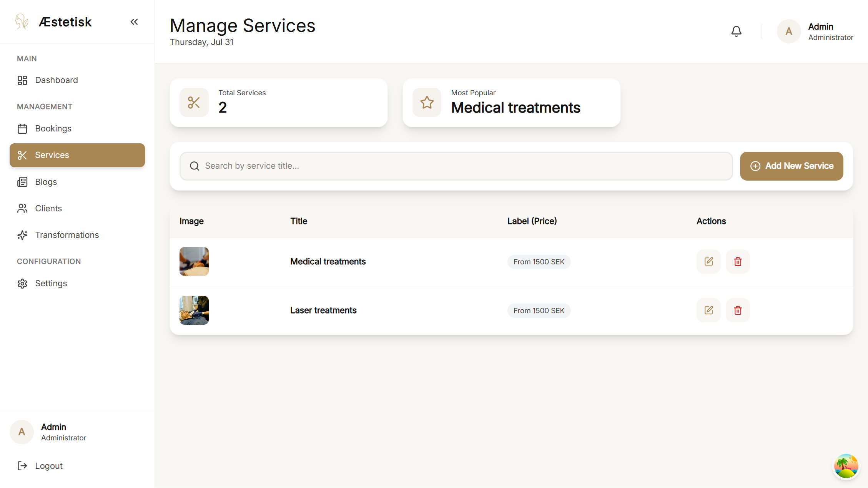Click the notification bell icon
This screenshot has height=488, width=868.
pos(736,31)
